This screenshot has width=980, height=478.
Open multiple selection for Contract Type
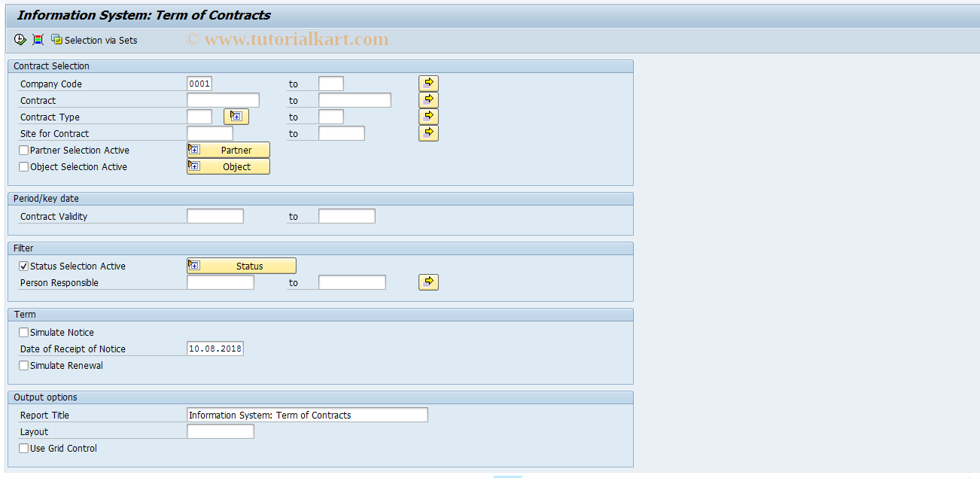(428, 117)
